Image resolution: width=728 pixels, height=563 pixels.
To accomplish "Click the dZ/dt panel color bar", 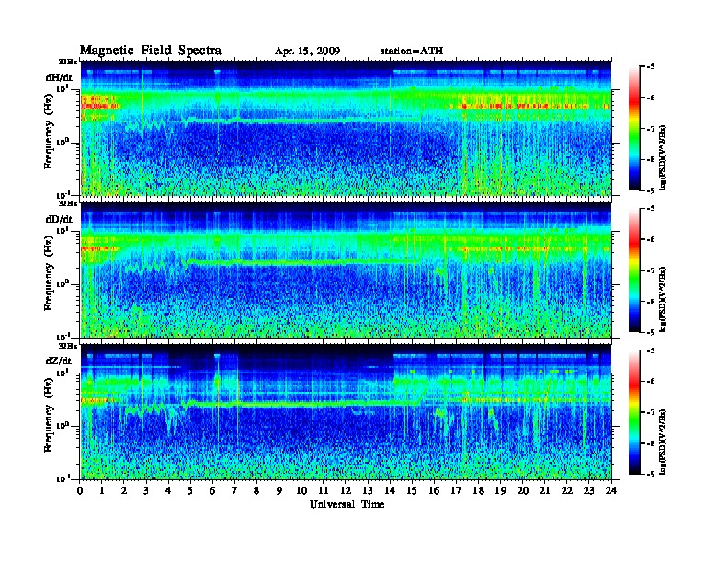I will pyautogui.click(x=634, y=412).
